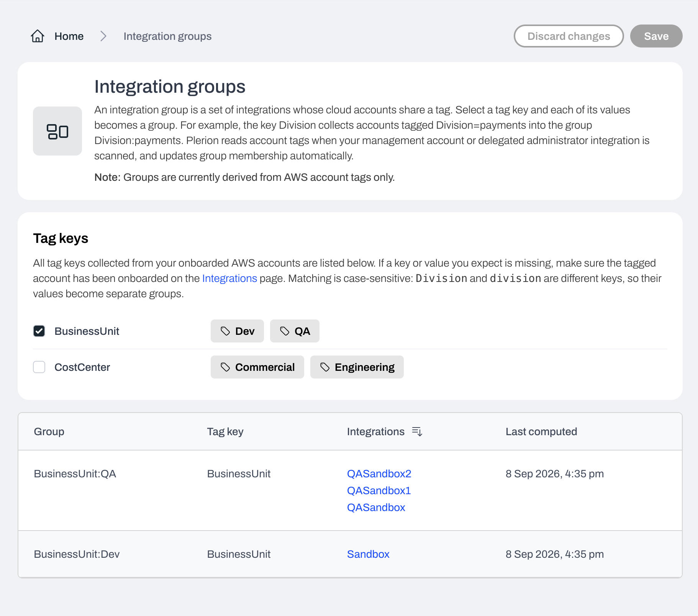Click the Group column header
The width and height of the screenshot is (698, 616).
pyautogui.click(x=49, y=431)
